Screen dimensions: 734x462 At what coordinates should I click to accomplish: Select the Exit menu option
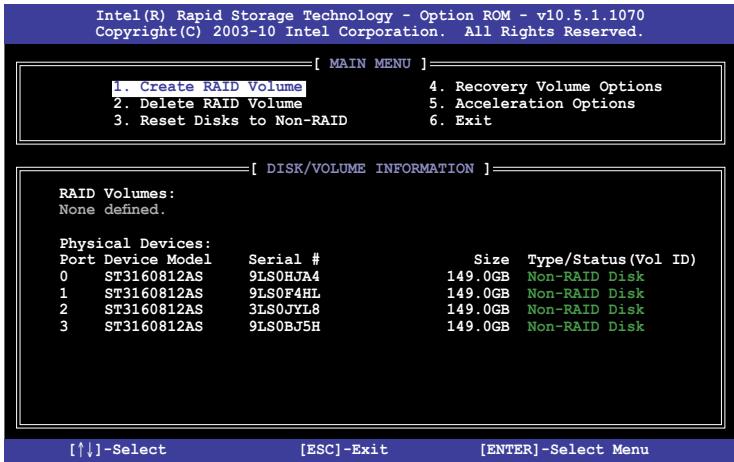pos(460,121)
